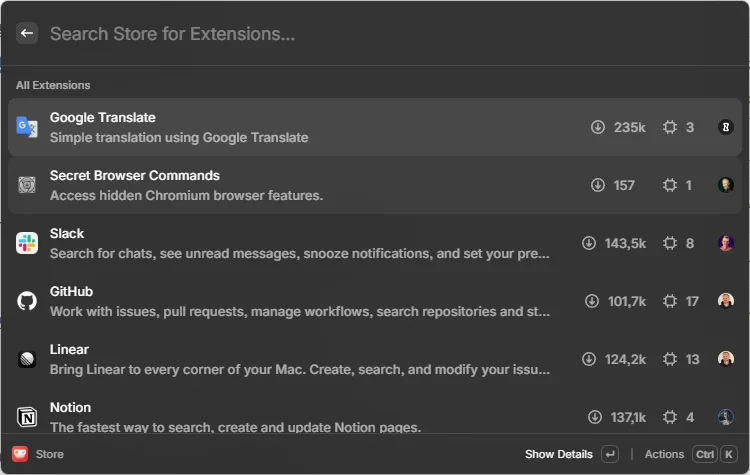Click Secret Browser Commands command-count icon

coord(670,185)
